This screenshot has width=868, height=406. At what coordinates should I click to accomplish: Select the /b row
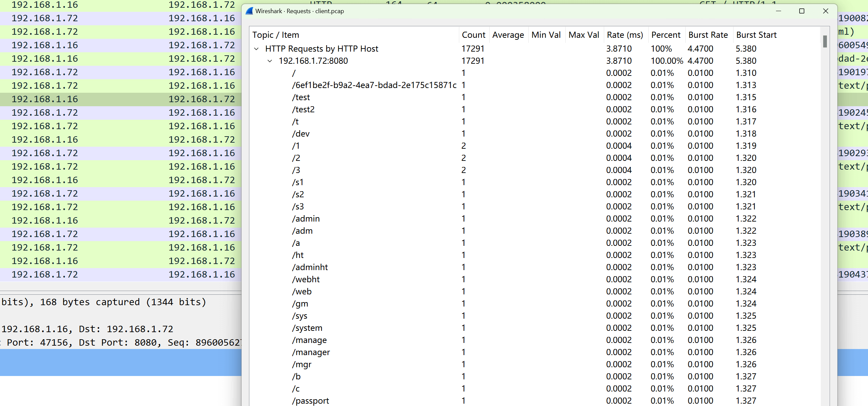(536, 377)
